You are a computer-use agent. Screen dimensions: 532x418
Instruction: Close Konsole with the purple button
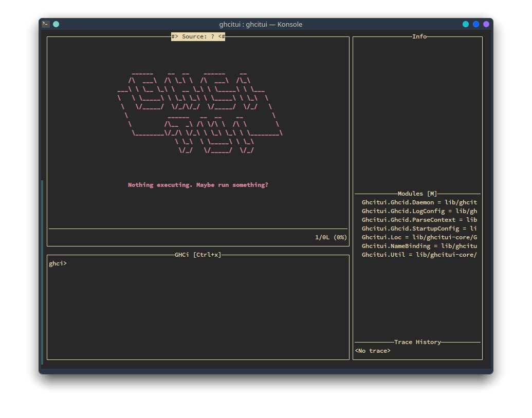486,24
